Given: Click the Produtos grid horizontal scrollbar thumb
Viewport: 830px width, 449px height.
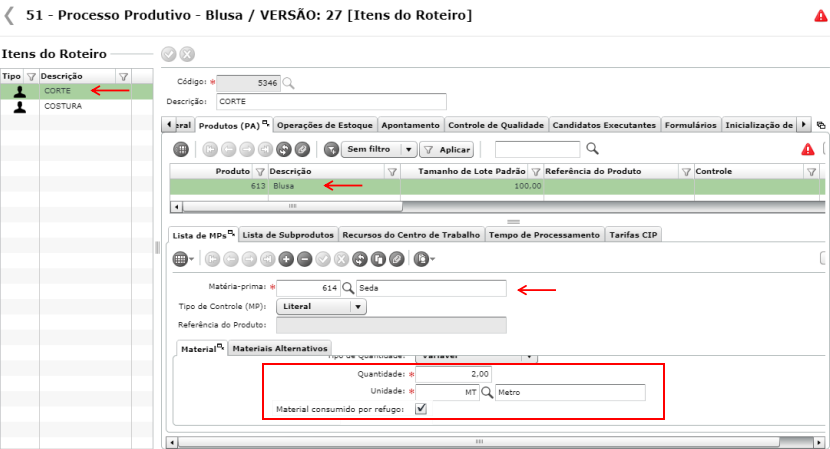Looking at the screenshot, I should (x=292, y=206).
